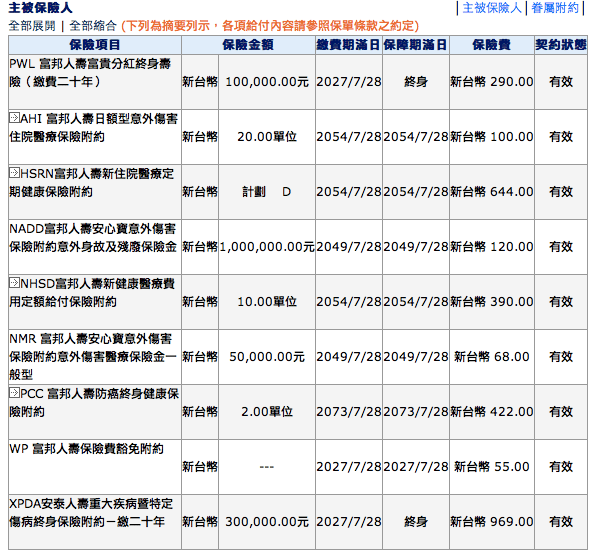Click the amount 50,000.00元

(267, 356)
